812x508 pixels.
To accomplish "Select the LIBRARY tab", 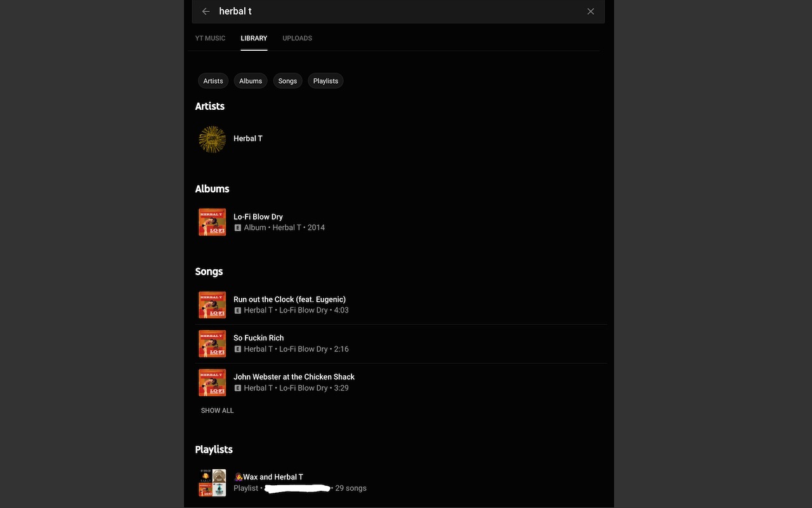I will [254, 38].
